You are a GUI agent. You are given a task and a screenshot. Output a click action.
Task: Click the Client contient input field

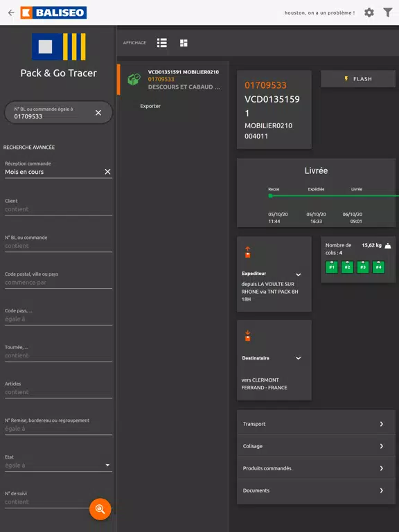click(58, 209)
